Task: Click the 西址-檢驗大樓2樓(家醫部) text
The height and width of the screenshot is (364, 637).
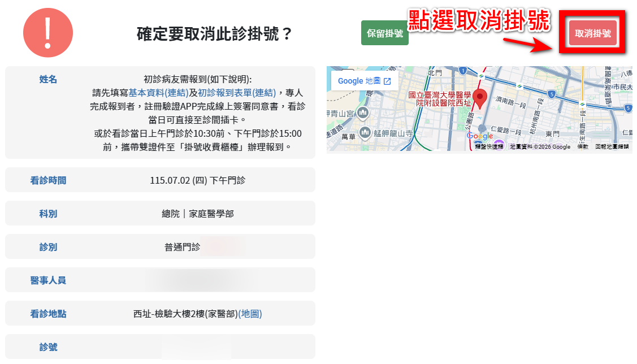Action: pyautogui.click(x=185, y=314)
